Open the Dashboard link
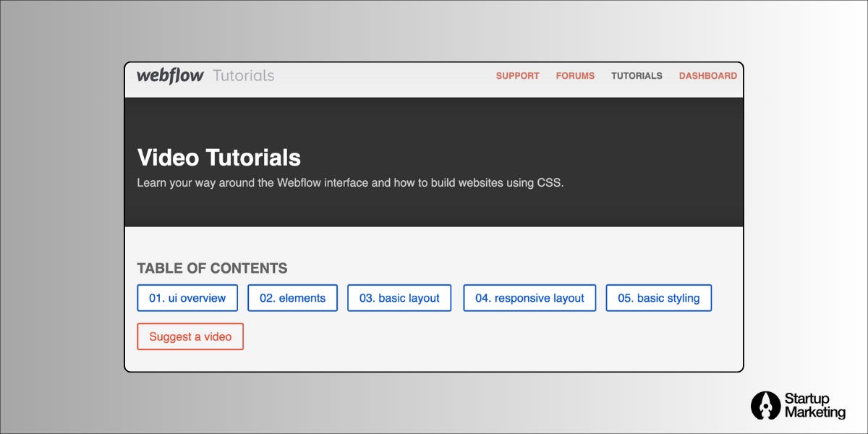The height and width of the screenshot is (434, 868). 707,75
